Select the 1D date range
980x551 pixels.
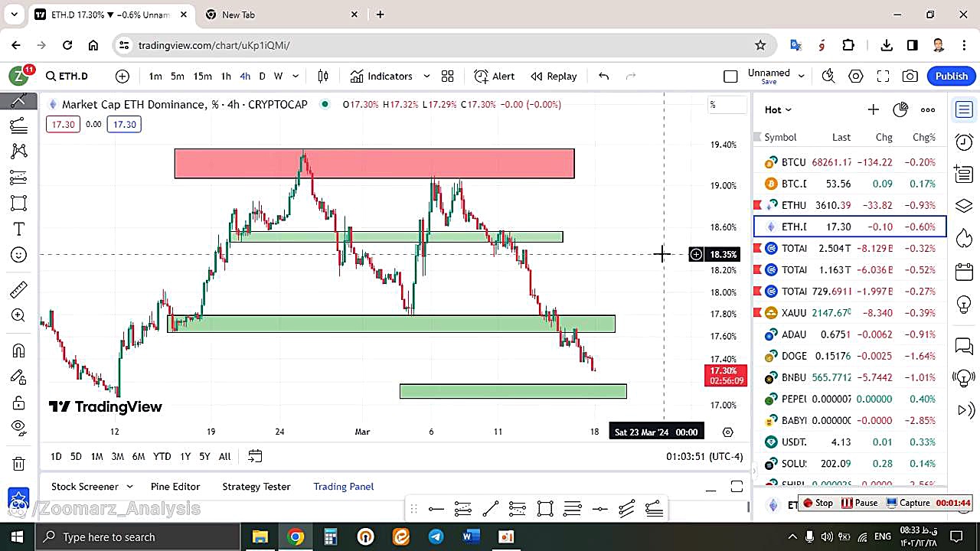click(x=56, y=456)
